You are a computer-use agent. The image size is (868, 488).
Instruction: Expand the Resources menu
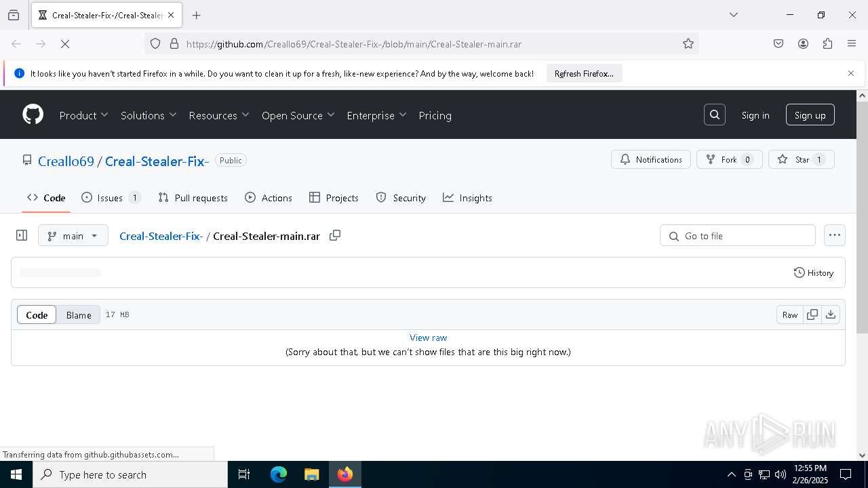(x=219, y=115)
